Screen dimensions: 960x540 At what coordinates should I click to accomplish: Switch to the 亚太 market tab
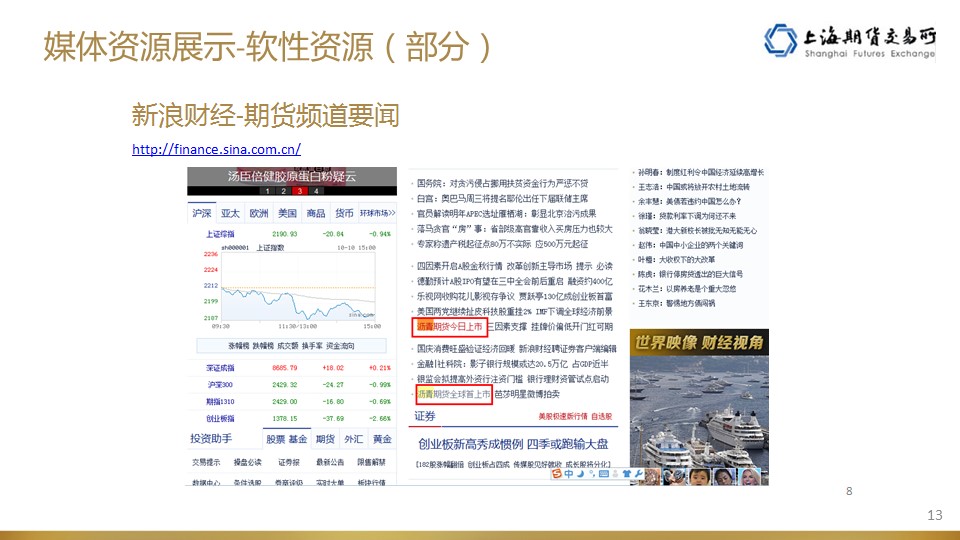(230, 213)
